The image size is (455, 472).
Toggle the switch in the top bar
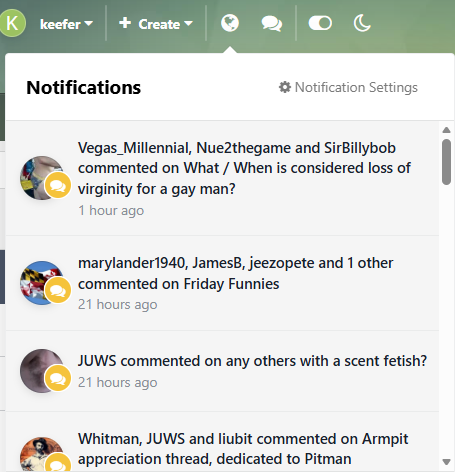320,23
